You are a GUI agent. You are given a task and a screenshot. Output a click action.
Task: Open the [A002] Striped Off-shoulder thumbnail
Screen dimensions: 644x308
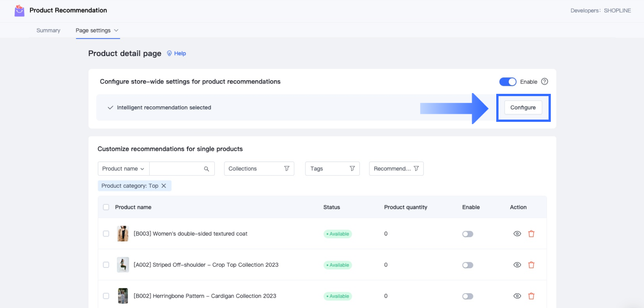coord(123,265)
